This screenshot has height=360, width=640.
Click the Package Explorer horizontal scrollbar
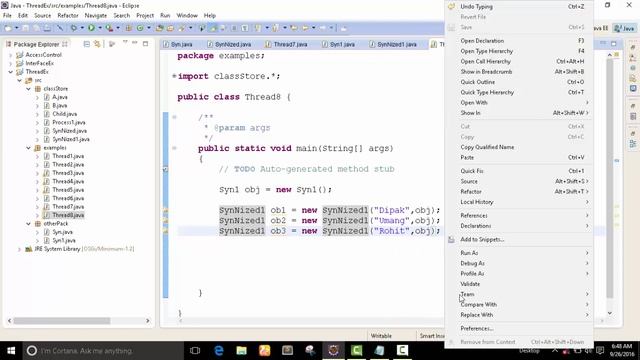pyautogui.click(x=62, y=321)
